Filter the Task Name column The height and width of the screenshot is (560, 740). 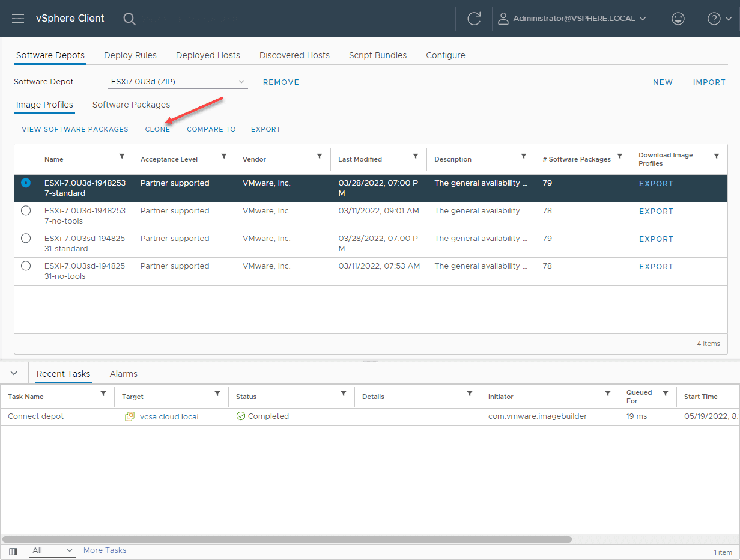(103, 394)
